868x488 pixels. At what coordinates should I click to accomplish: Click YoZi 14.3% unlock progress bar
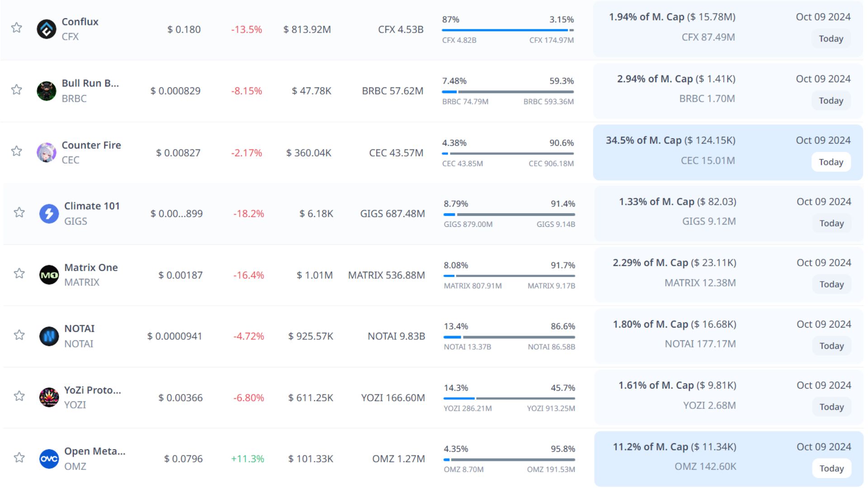509,399
